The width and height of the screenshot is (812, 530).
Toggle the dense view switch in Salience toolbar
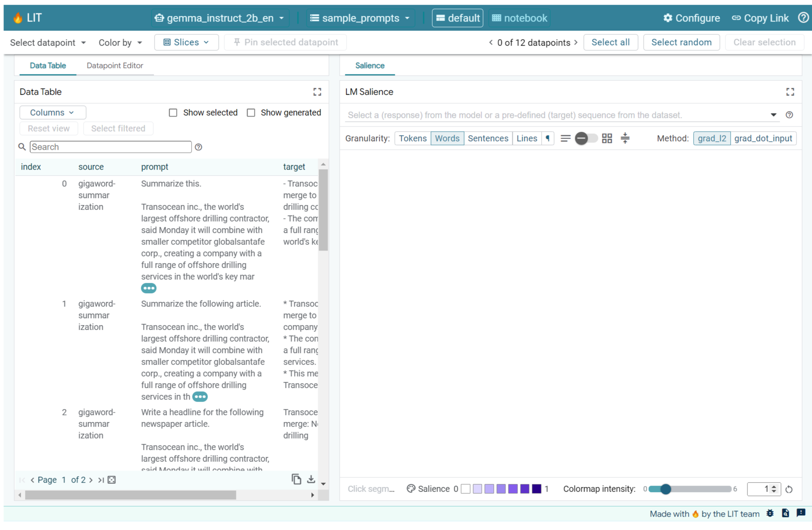click(x=586, y=138)
